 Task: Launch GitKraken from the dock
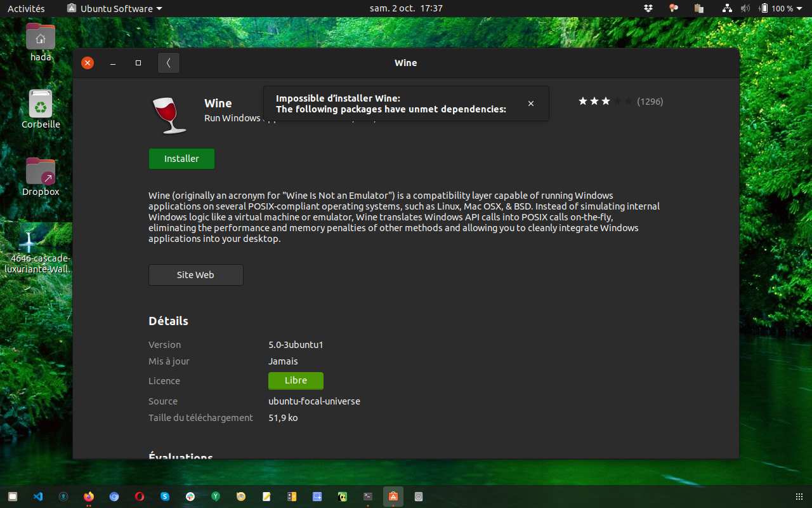pyautogui.click(x=63, y=497)
